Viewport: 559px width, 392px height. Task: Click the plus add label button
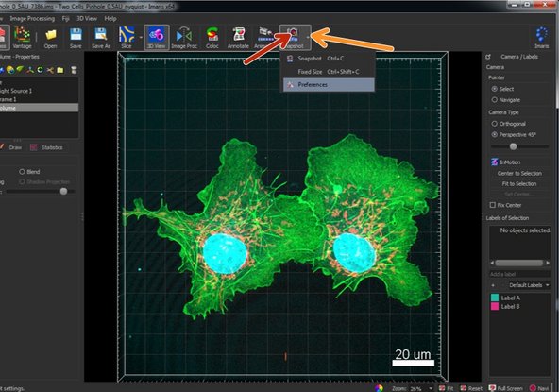click(x=493, y=285)
